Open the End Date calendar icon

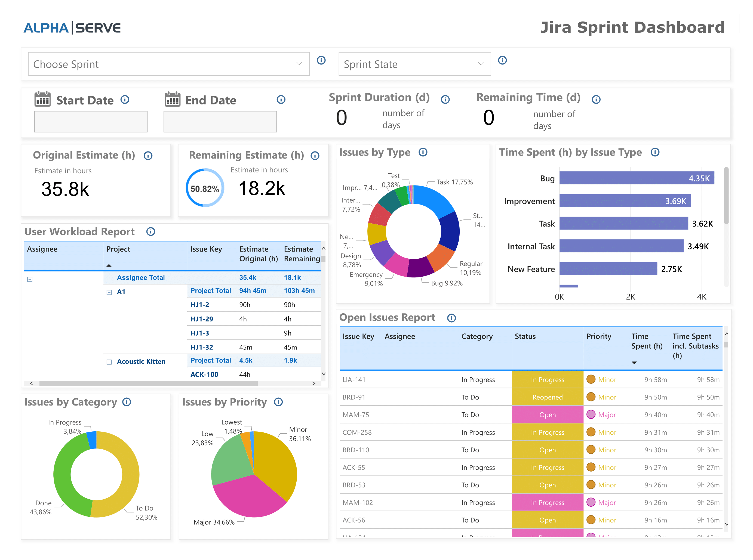172,99
